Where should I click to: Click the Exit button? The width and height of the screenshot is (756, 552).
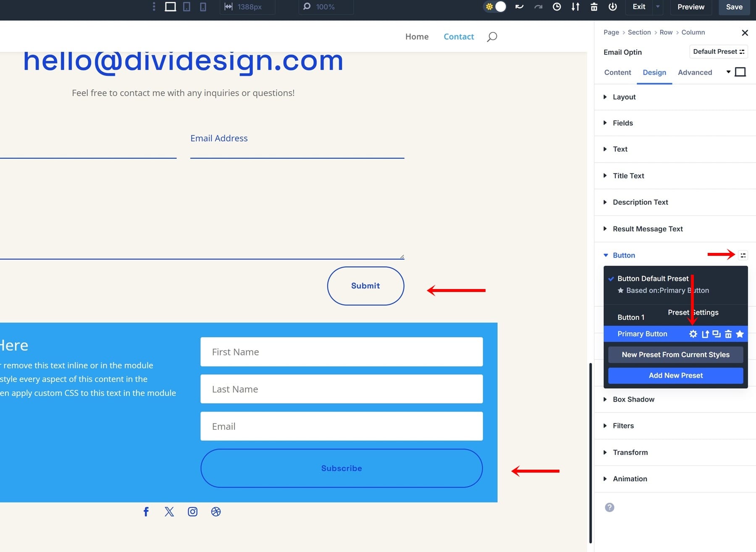click(x=639, y=7)
